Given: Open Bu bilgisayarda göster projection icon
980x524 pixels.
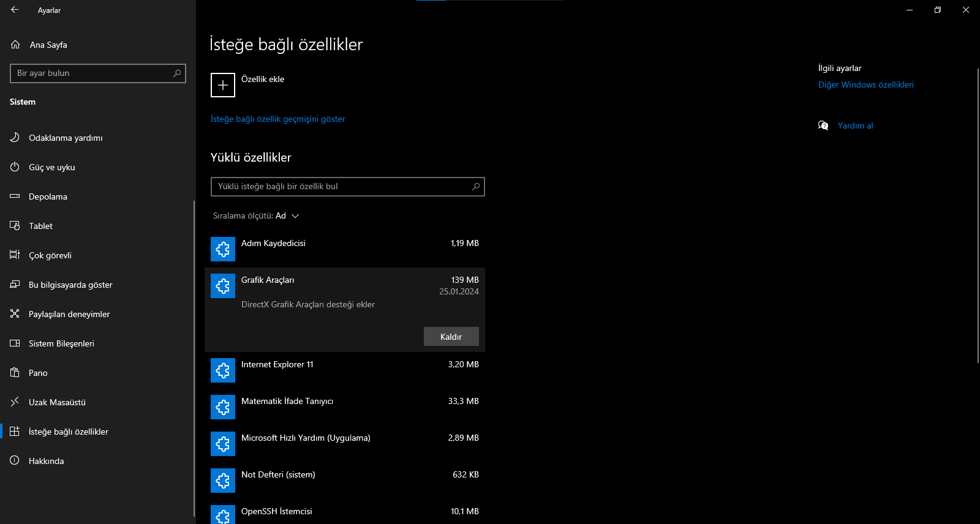Looking at the screenshot, I should pyautogui.click(x=15, y=284).
